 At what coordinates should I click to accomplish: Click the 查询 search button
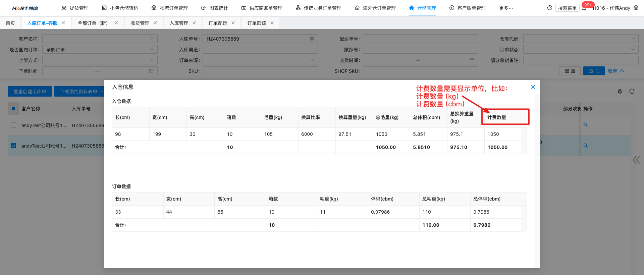(x=594, y=71)
